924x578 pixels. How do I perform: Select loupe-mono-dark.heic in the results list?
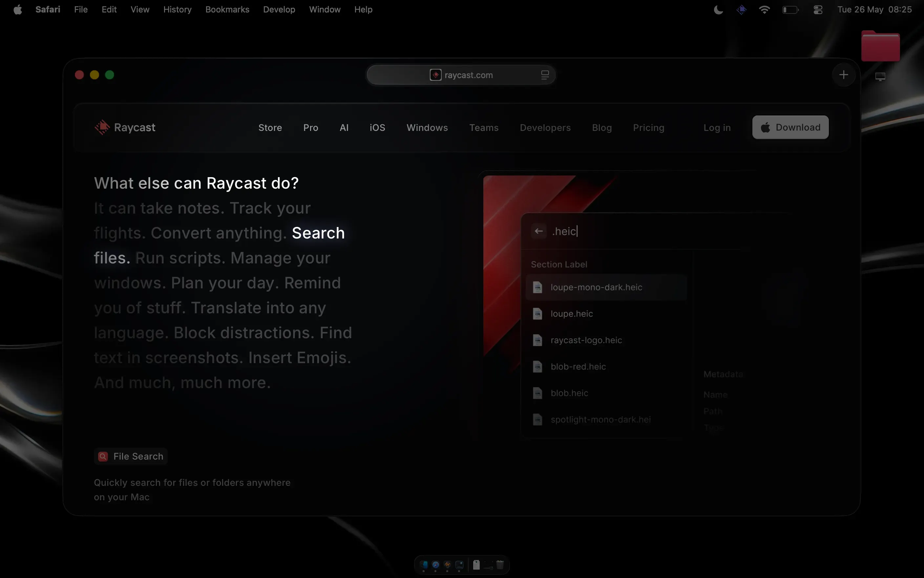tap(606, 287)
